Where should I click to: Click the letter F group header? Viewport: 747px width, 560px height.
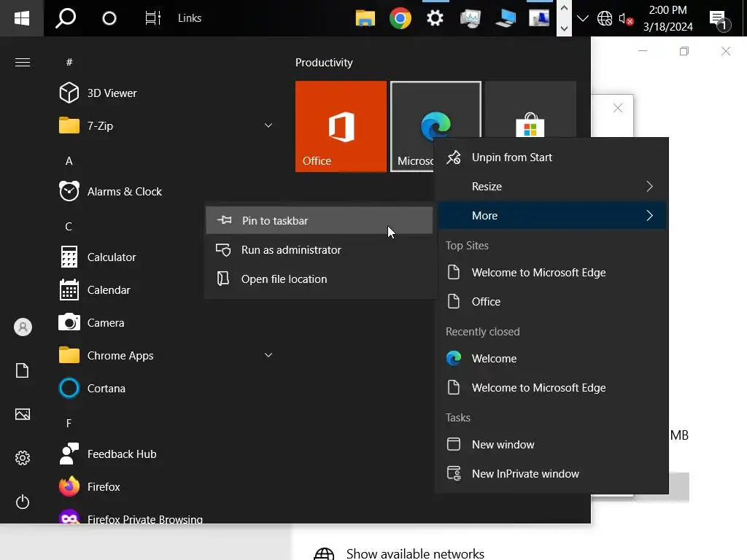click(69, 424)
